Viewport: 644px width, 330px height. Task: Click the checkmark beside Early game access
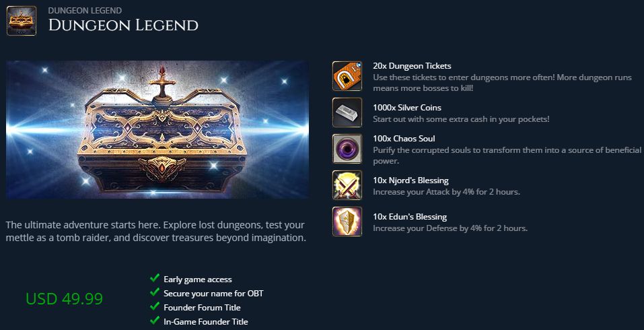[x=155, y=278]
